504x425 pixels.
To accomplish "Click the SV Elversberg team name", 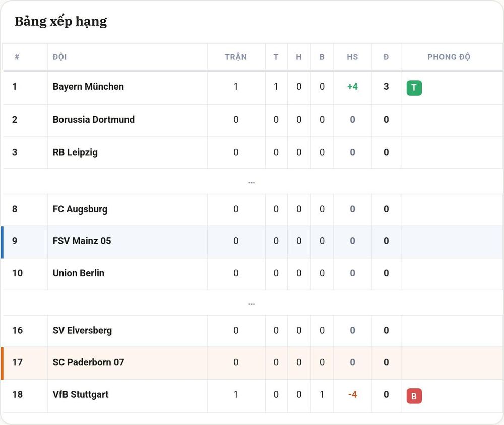I will [x=82, y=330].
